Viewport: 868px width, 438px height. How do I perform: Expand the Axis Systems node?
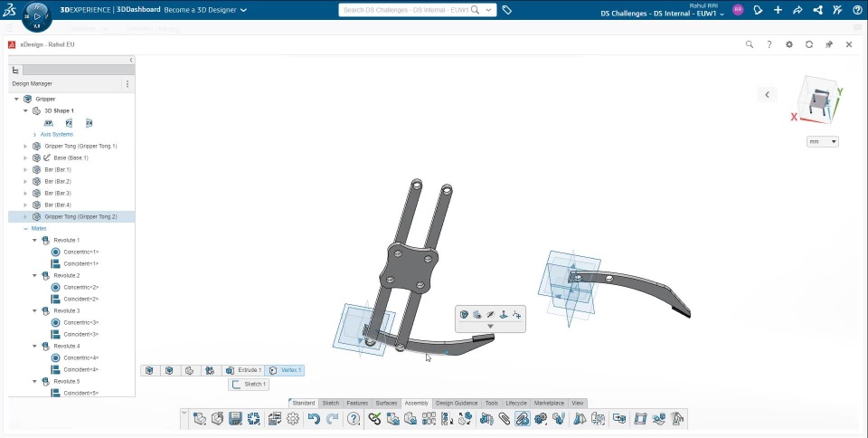pyautogui.click(x=34, y=135)
